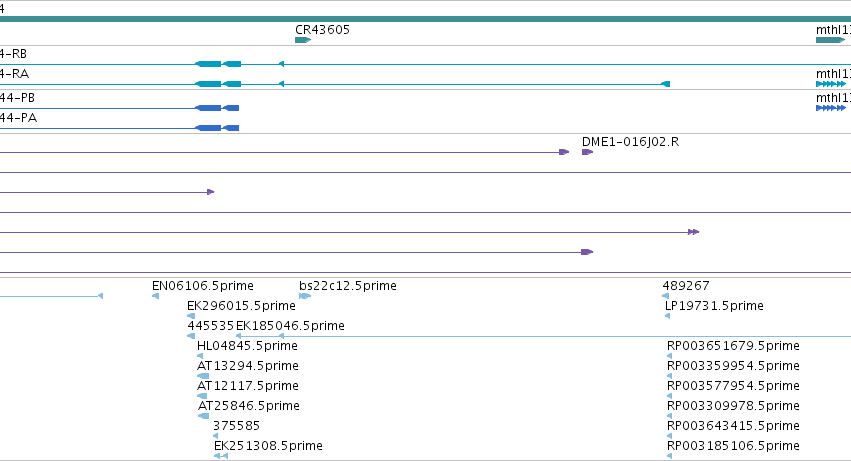The image size is (851, 461).
Task: Select the 4-RA transcript track label
Action: point(14,74)
